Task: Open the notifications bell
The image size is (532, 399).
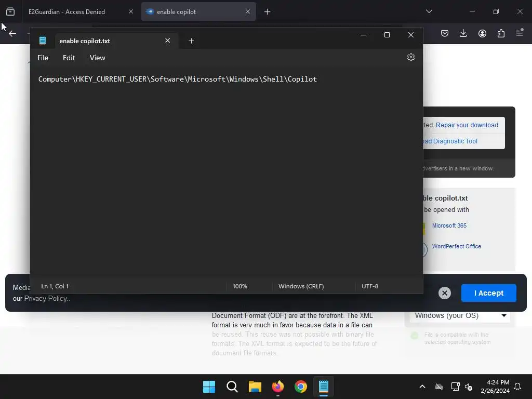Action: coord(518,387)
